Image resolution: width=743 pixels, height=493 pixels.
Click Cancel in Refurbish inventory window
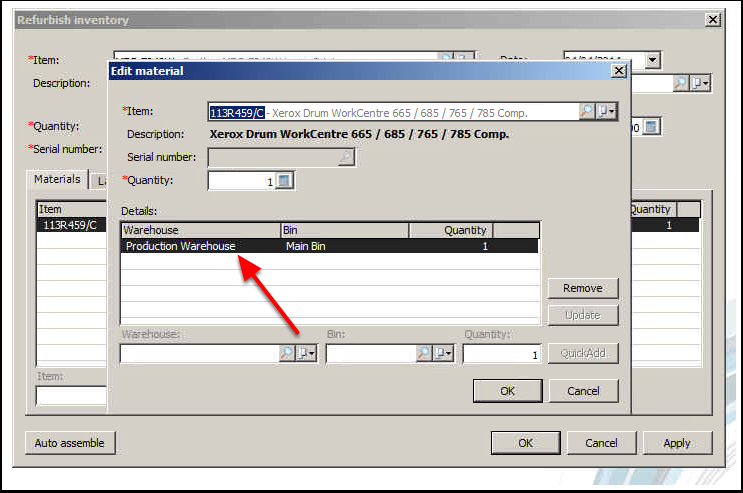601,443
